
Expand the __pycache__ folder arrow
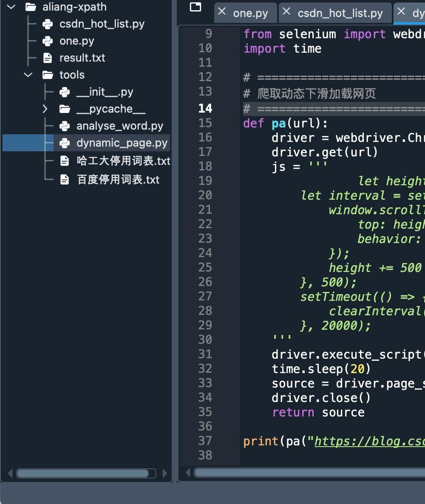pyautogui.click(x=45, y=109)
